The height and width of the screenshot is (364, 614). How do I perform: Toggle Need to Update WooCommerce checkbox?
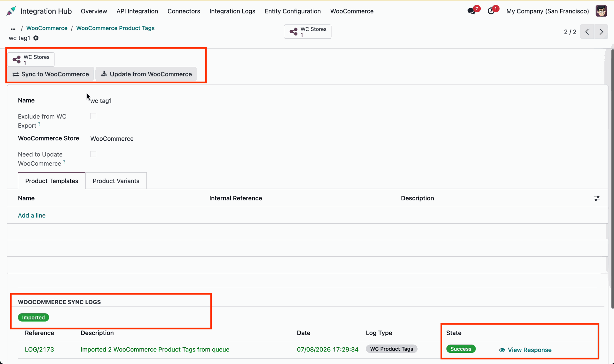click(x=93, y=154)
